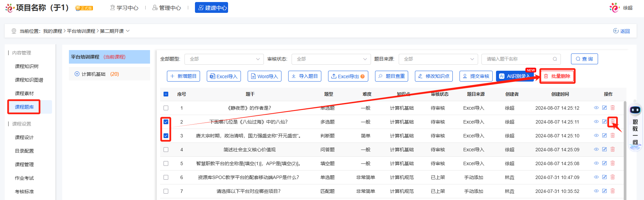Open the 题目来源 dropdown
Image resolution: width=644 pixels, height=200 pixels.
pyautogui.click(x=438, y=59)
